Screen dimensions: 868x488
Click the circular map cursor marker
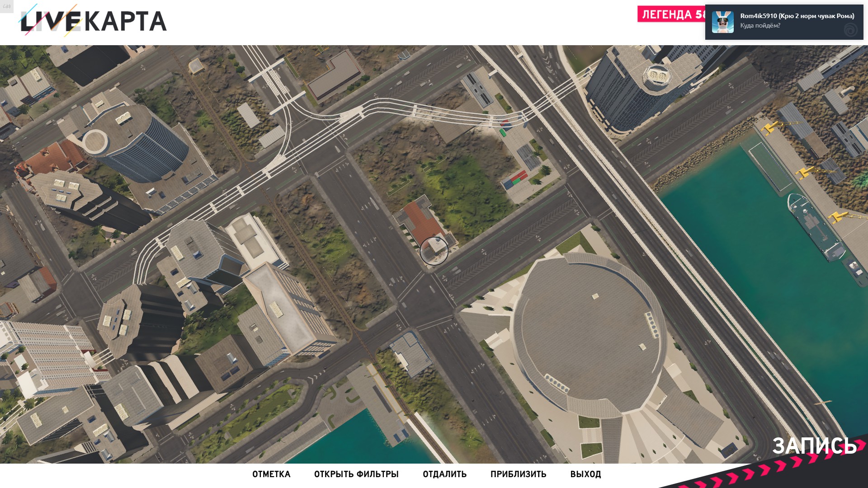(434, 250)
